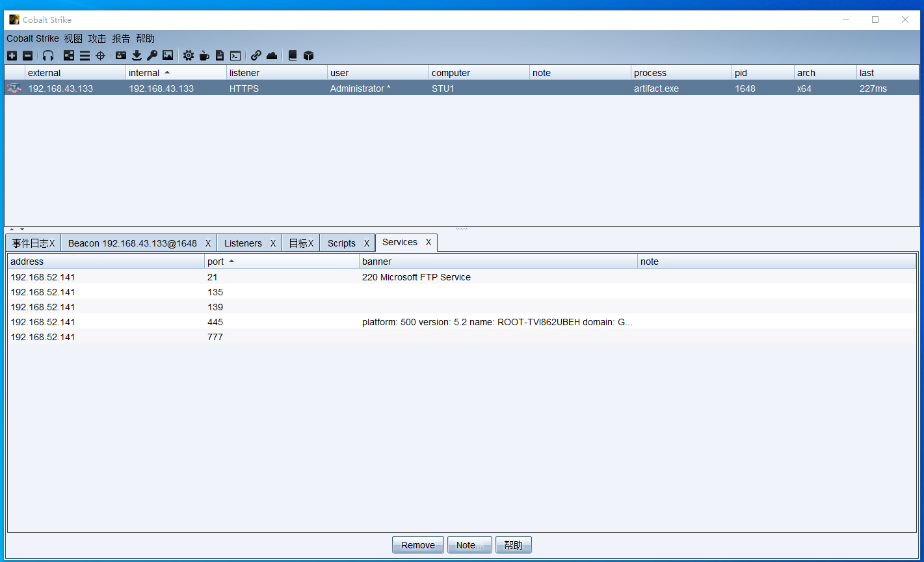Viewport: 924px width, 562px height.
Task: Click the document icon for Office macro
Action: pos(220,56)
